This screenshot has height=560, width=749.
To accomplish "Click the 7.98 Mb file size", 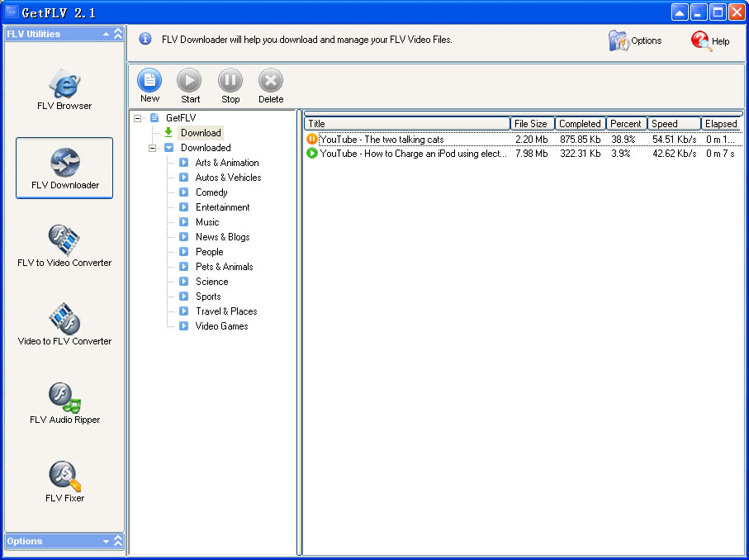I will (x=532, y=154).
